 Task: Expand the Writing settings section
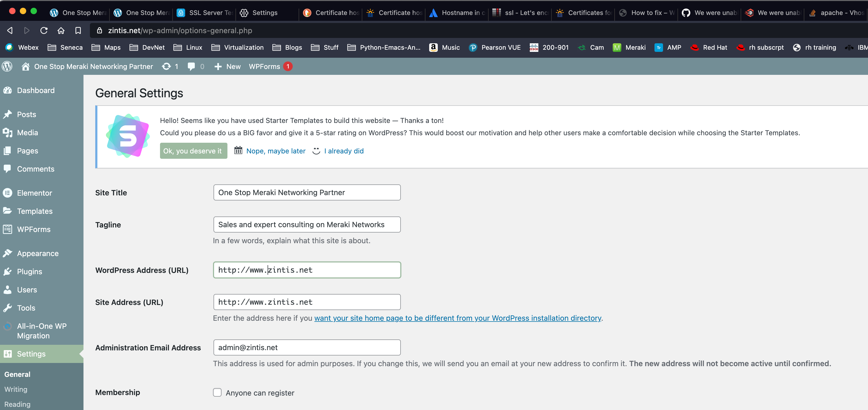pos(16,388)
